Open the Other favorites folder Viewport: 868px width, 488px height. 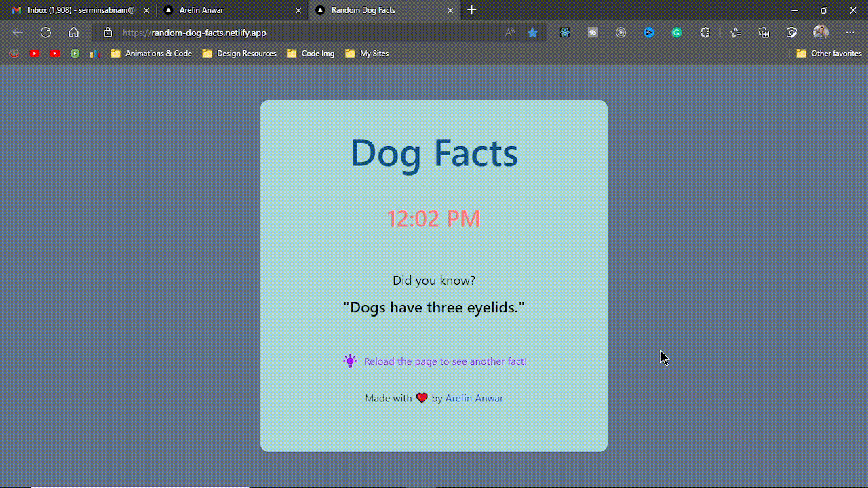point(829,54)
